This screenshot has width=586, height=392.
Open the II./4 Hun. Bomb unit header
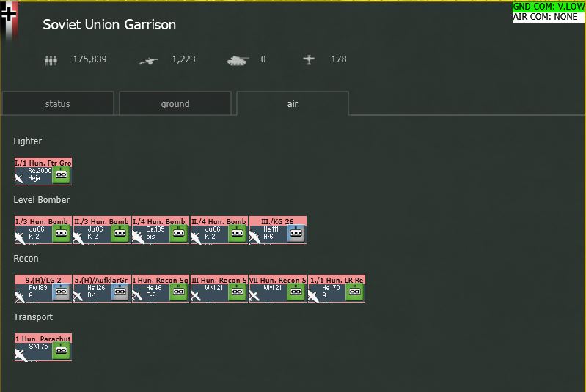(219, 221)
